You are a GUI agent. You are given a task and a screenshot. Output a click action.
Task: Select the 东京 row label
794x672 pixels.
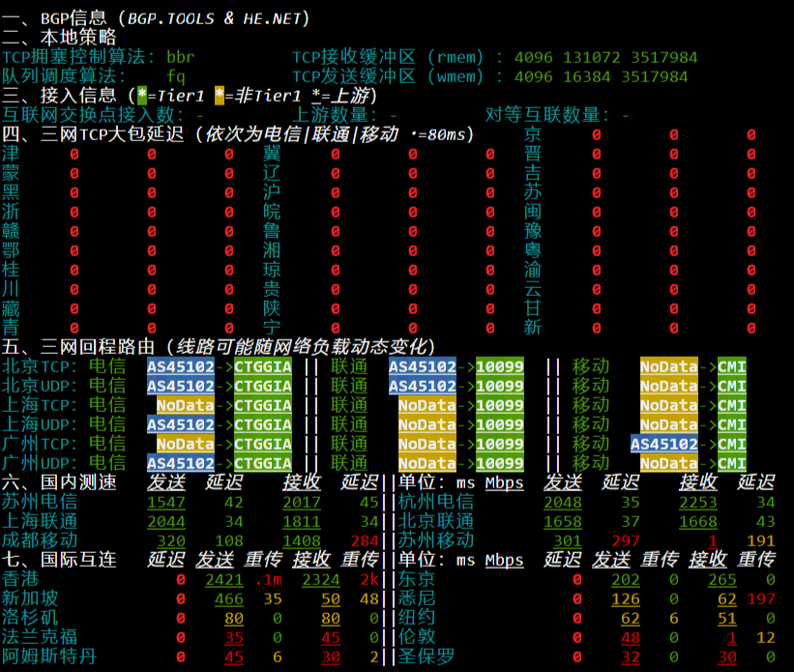417,579
